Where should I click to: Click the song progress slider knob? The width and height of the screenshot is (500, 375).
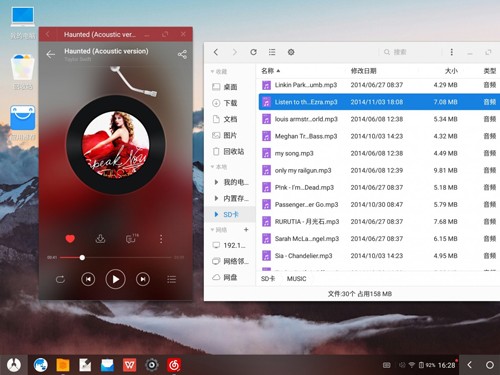(82, 257)
